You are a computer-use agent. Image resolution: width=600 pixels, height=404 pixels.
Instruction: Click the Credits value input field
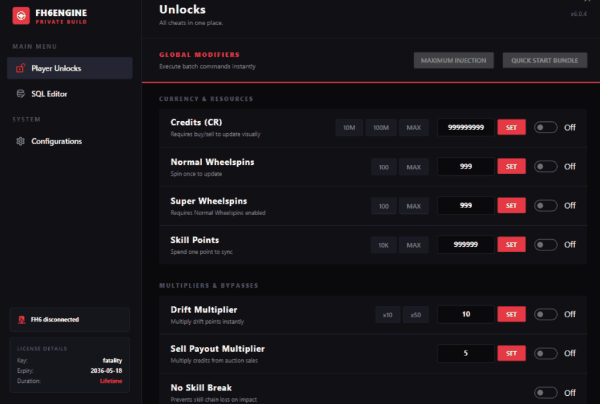click(466, 127)
